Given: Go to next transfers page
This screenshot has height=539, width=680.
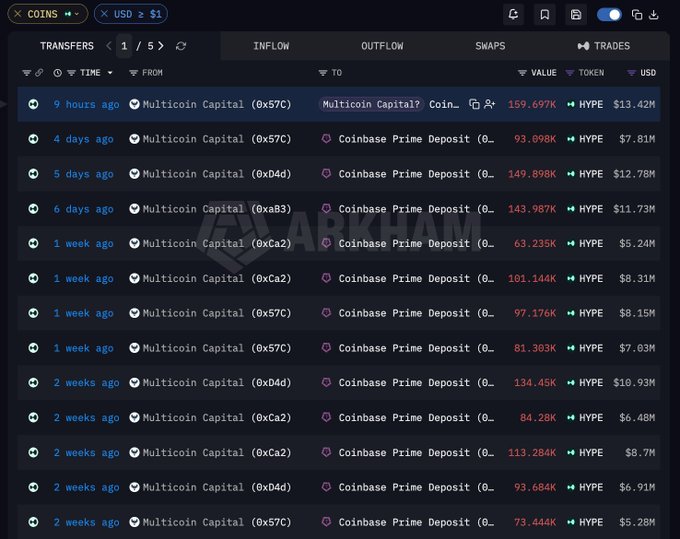Looking at the screenshot, I should coord(161,46).
